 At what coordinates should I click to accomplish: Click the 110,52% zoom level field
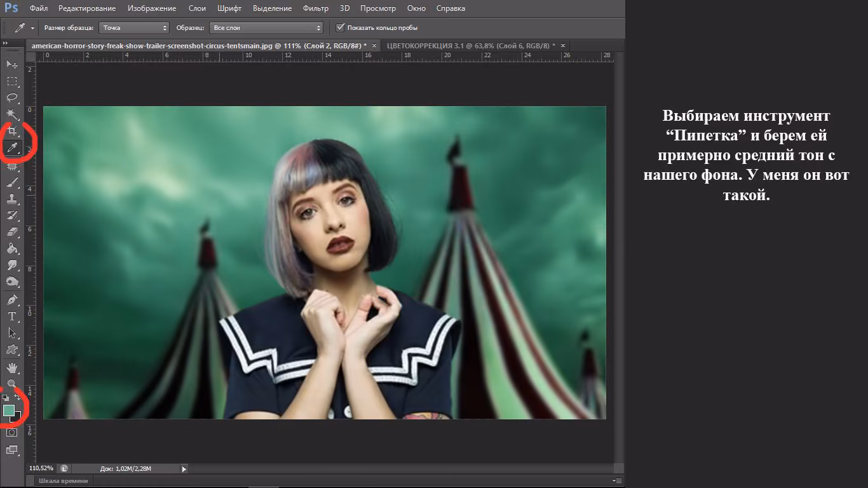pos(41,469)
